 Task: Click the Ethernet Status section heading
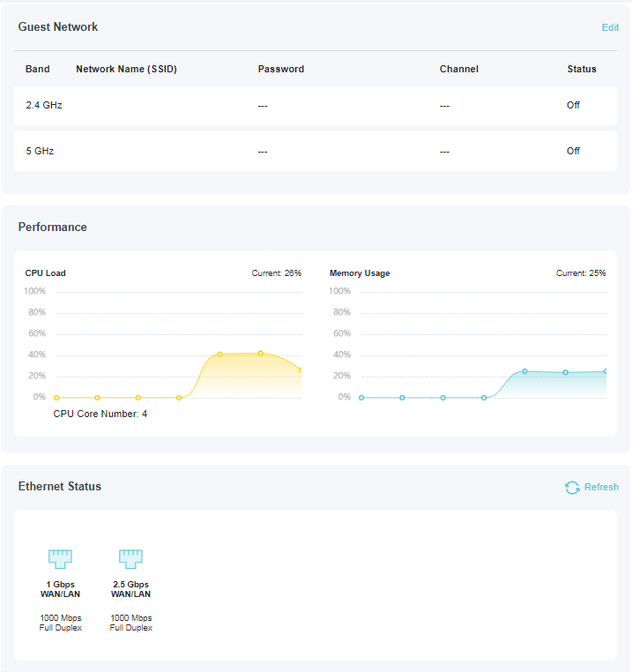coord(60,487)
